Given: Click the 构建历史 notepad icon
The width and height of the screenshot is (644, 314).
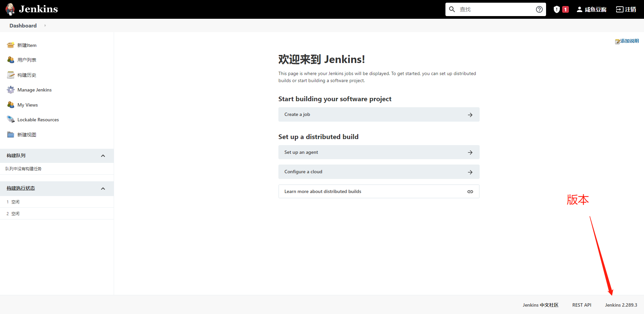Looking at the screenshot, I should point(11,75).
